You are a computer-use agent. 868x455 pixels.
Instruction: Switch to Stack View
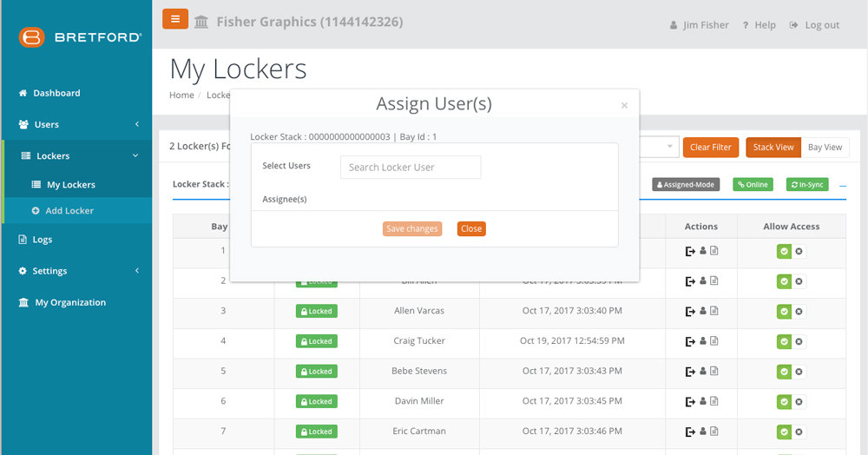[773, 148]
